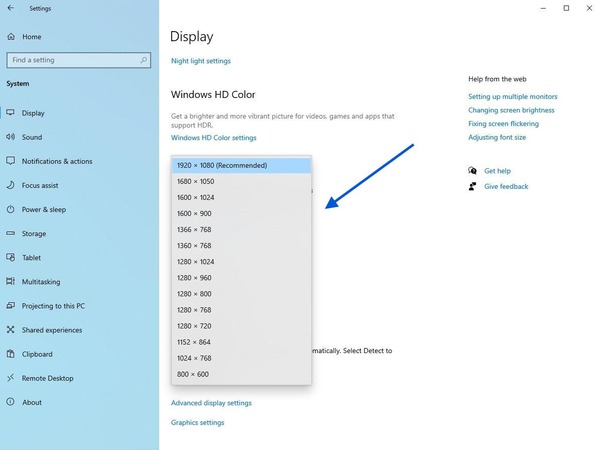Select 1280 × 768 from the list
599x450 pixels.
(241, 310)
